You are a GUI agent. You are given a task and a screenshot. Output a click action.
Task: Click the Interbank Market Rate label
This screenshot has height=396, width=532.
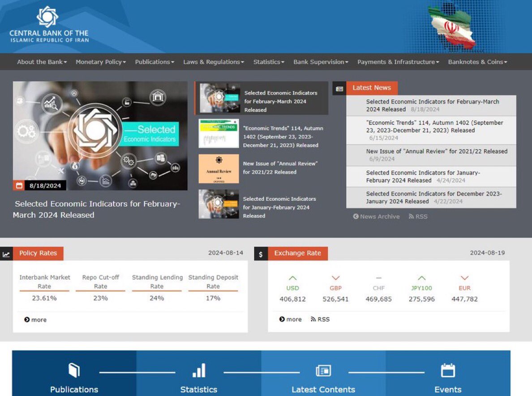[44, 282]
